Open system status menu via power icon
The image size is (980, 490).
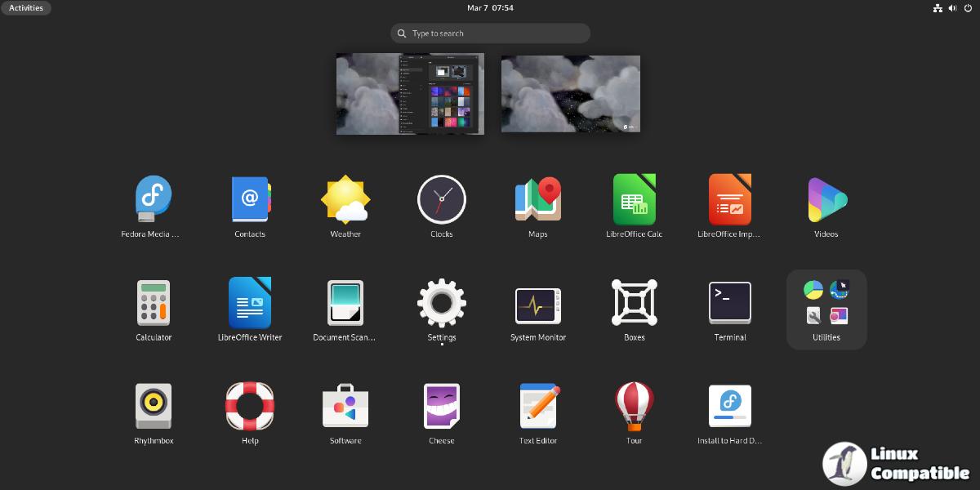tap(968, 8)
